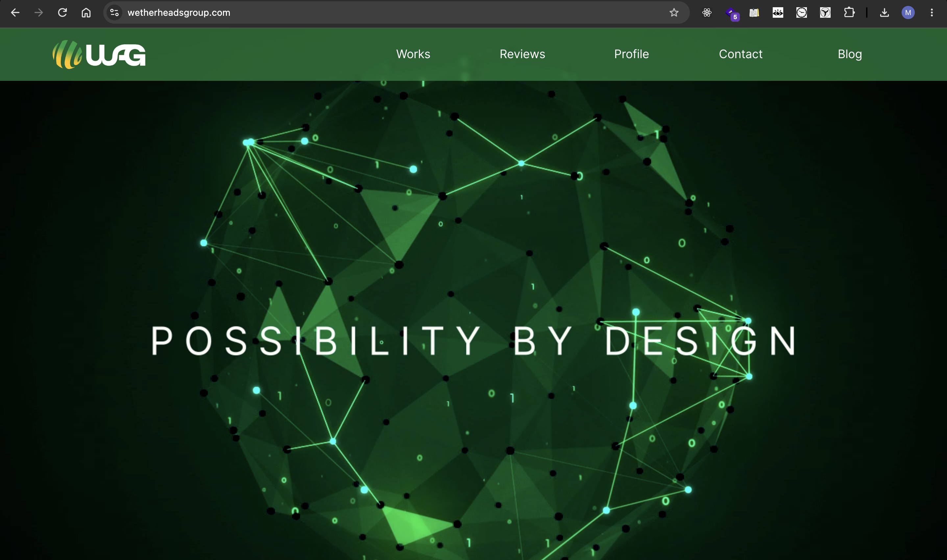This screenshot has width=947, height=560.
Task: Open the browser home page
Action: pos(86,12)
